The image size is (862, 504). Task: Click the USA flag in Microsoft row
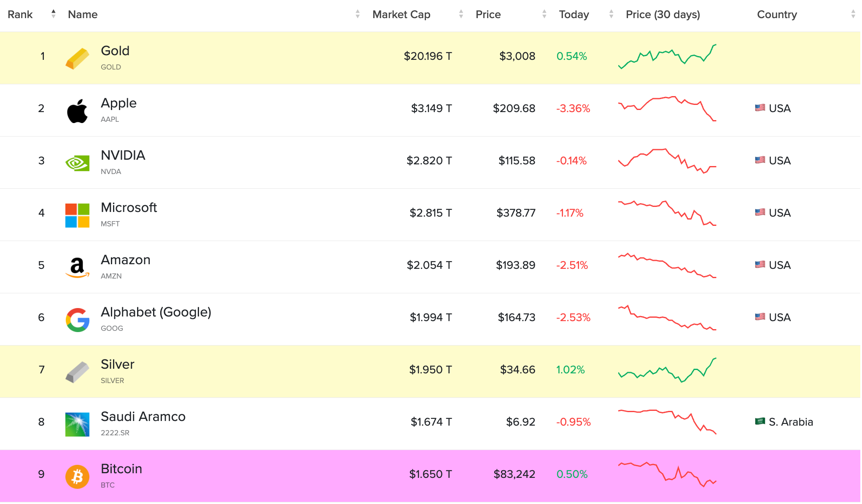coord(760,212)
